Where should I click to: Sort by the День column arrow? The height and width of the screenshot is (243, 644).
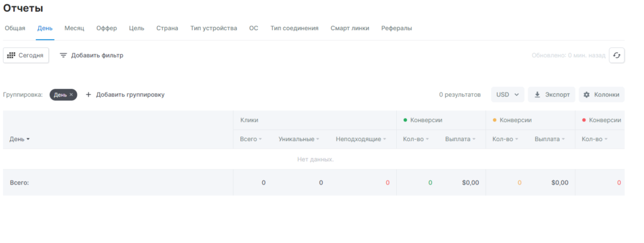28,139
